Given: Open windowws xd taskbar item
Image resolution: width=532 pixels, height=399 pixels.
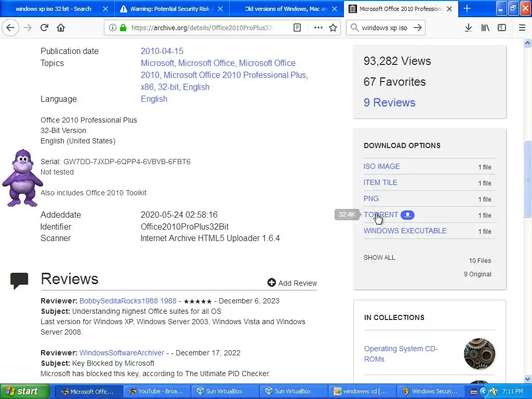Looking at the screenshot, I should (x=361, y=392).
